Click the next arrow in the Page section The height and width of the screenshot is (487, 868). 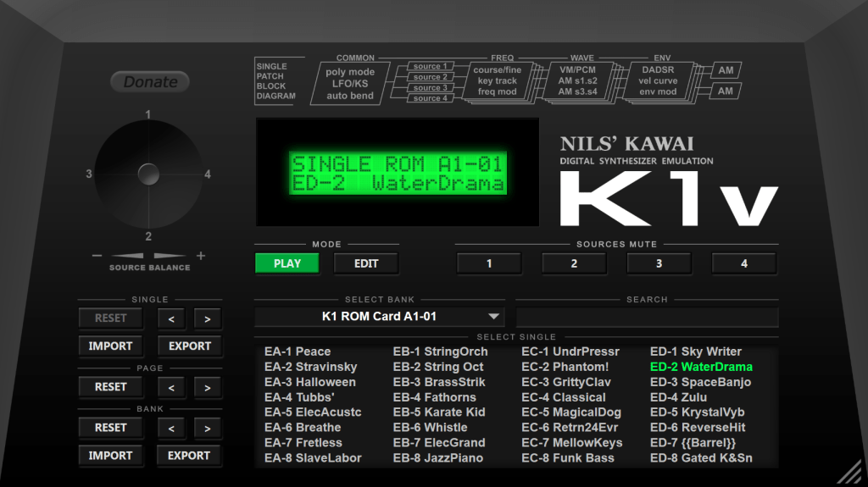pos(207,387)
